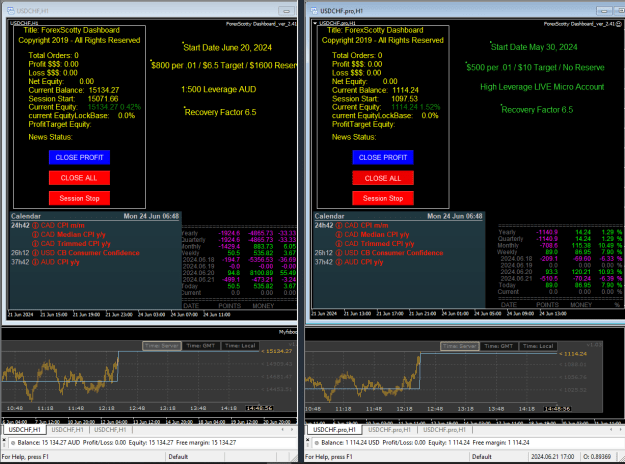Click the balance status icon beside 'Balance: 1 114.24 USD'
The height and width of the screenshot is (464, 625).
tap(316, 443)
